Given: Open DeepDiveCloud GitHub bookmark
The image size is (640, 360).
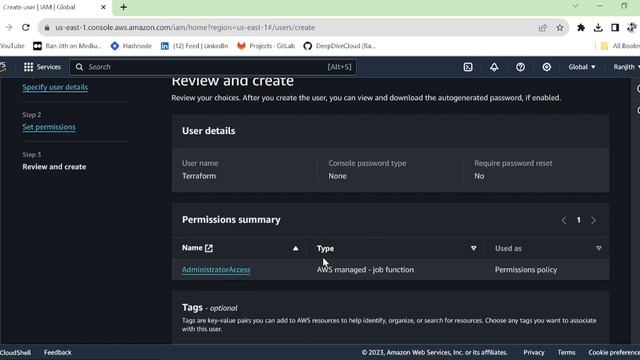Looking at the screenshot, I should 340,46.
